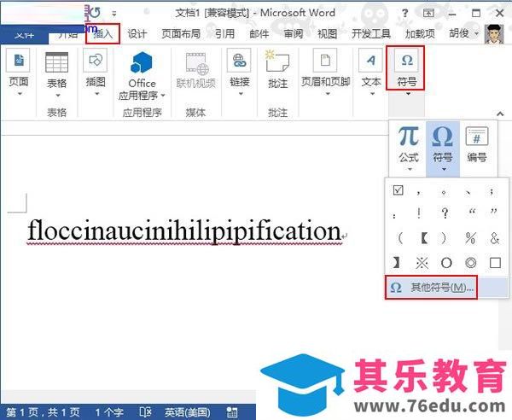512x420 pixels.
Task: Click the proofing book icon in status bar
Action: (x=145, y=411)
